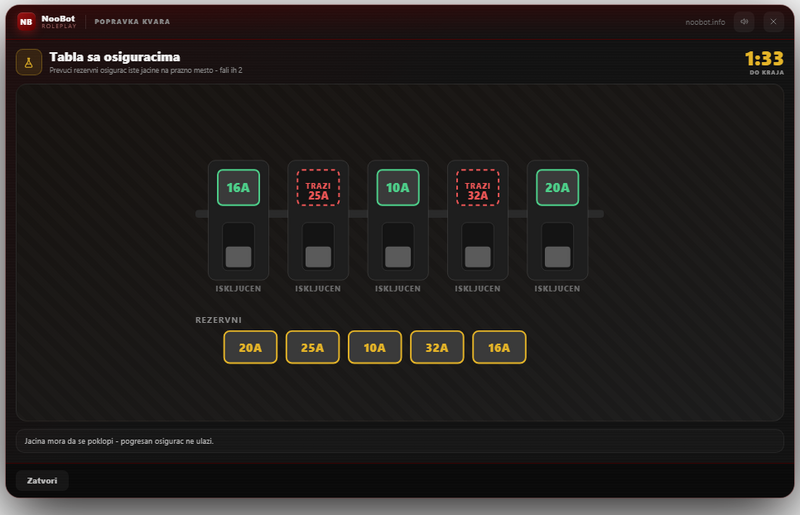Close the window with the X icon
This screenshot has height=515, width=800.
tap(773, 22)
